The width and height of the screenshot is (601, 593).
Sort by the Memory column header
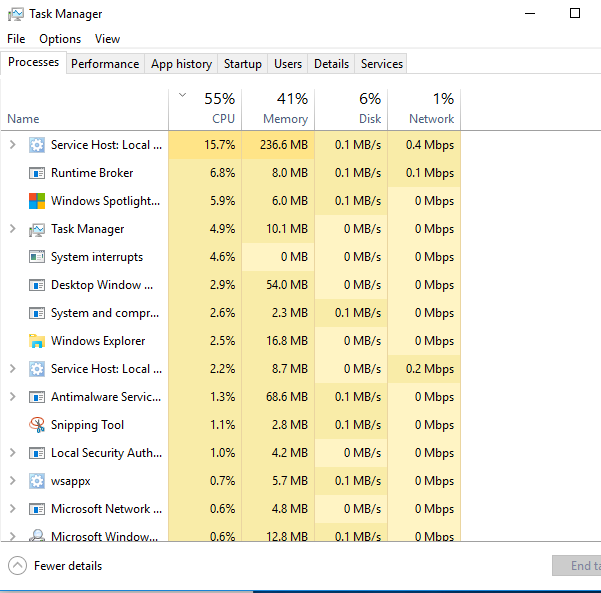click(278, 110)
